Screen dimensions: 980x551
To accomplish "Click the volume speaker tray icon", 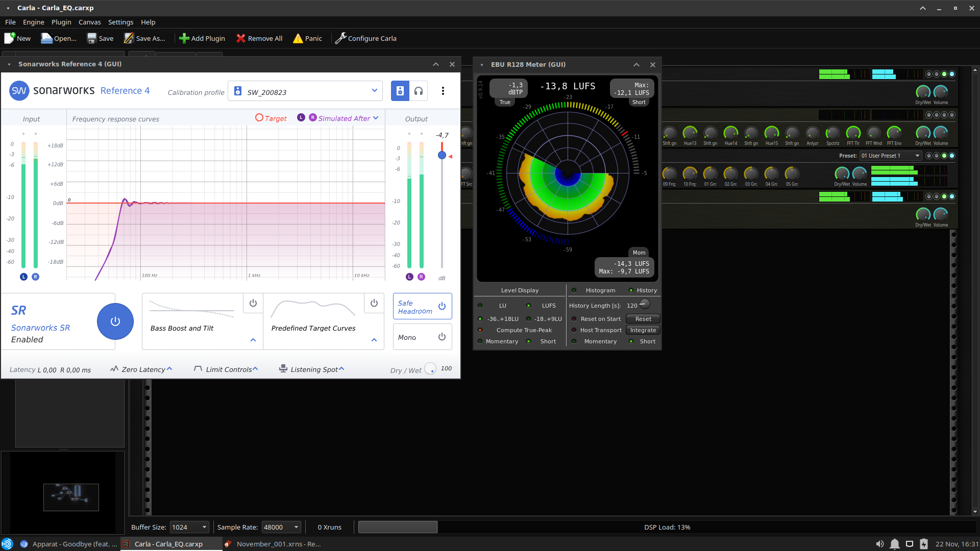I will [x=880, y=544].
